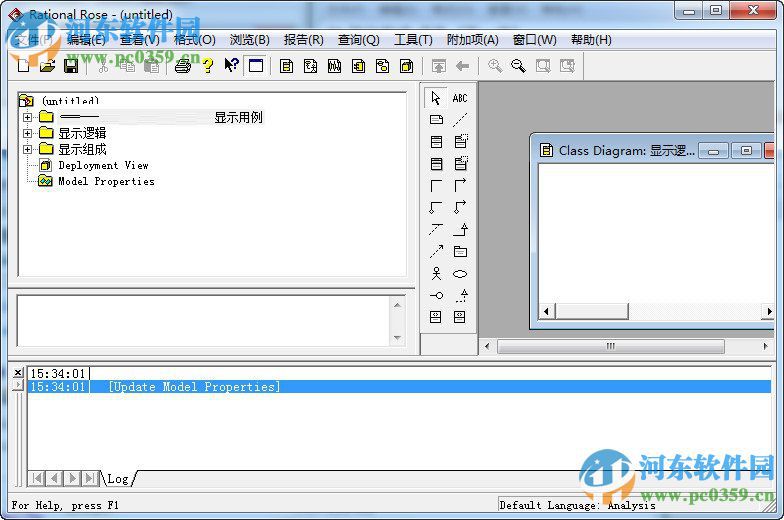This screenshot has height=520, width=784.
Task: Create a new model with toolbar icon
Action: (24, 66)
